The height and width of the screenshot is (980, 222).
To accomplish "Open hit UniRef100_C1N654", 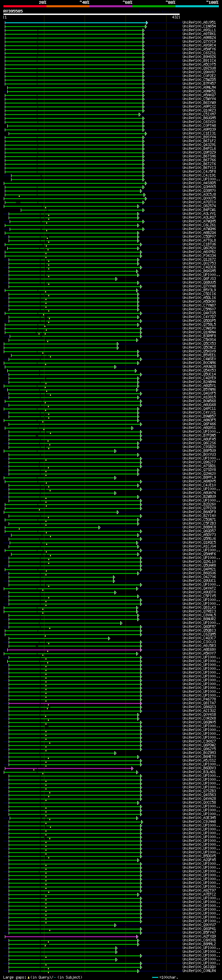I will 199,26.
